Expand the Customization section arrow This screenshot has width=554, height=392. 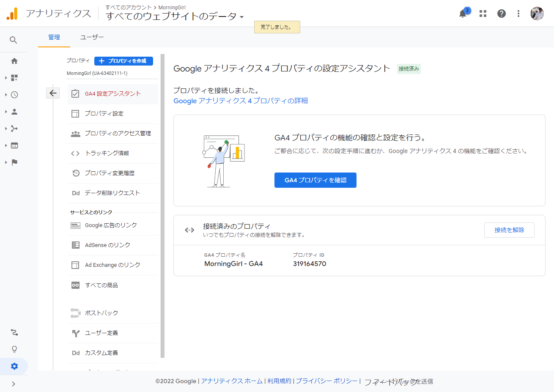tap(6, 78)
